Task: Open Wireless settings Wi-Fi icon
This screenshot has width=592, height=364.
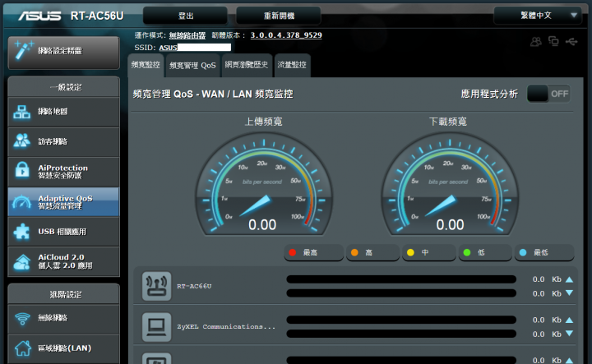Action: (22, 318)
